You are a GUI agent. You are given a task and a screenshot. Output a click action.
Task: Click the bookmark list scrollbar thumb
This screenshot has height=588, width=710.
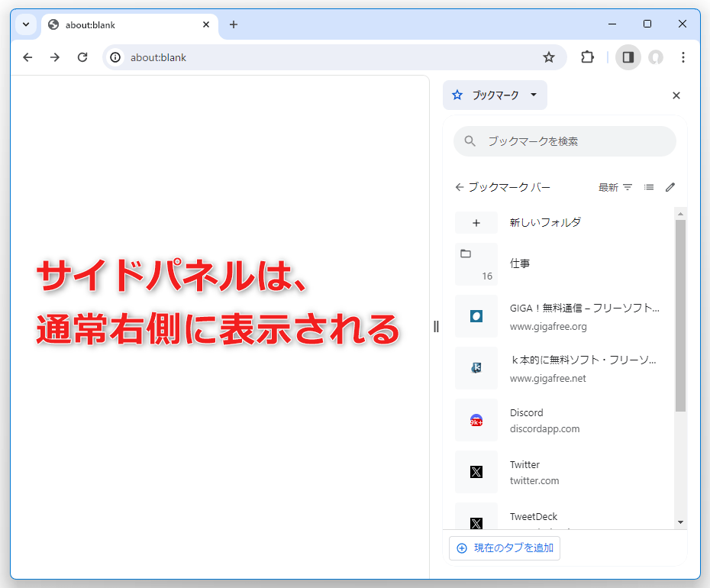click(x=680, y=315)
